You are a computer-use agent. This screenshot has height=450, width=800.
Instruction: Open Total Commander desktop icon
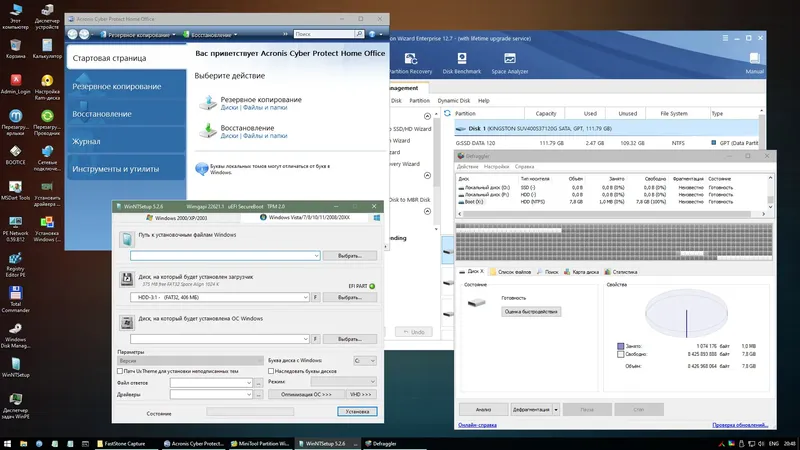[15, 299]
